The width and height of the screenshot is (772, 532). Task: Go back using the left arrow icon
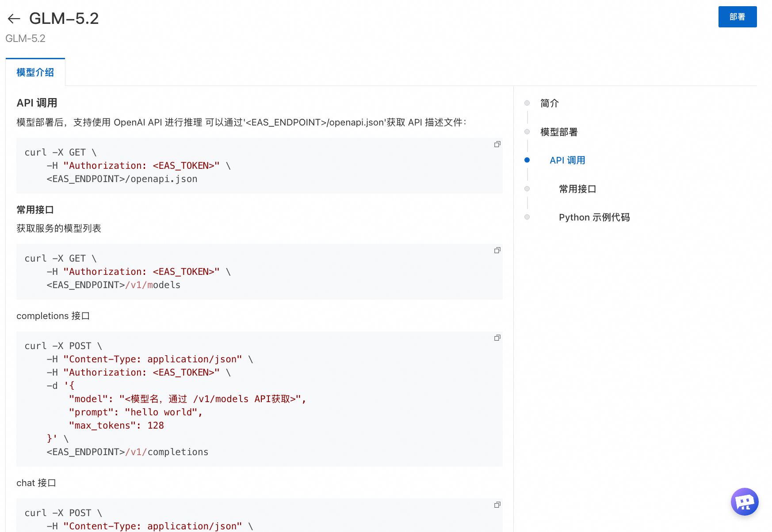pos(14,19)
